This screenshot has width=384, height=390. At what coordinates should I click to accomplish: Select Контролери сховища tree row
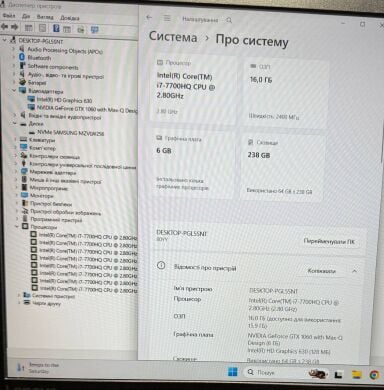coord(54,156)
